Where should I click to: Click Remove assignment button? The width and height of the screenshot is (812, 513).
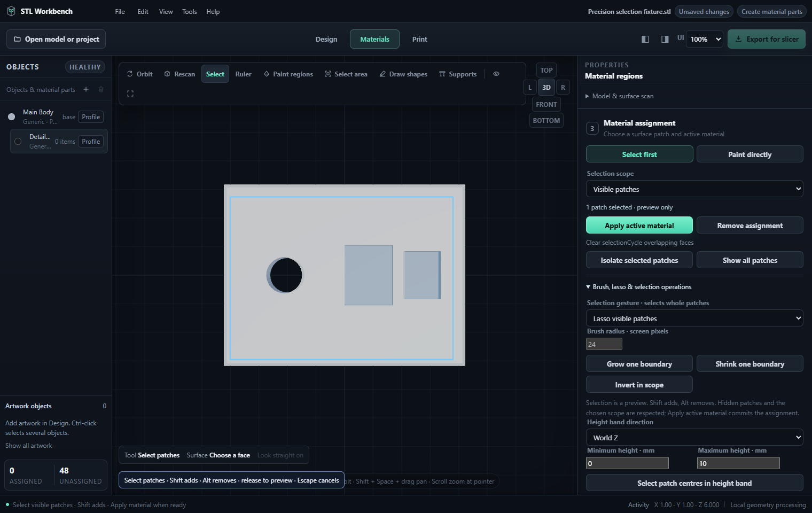click(750, 226)
